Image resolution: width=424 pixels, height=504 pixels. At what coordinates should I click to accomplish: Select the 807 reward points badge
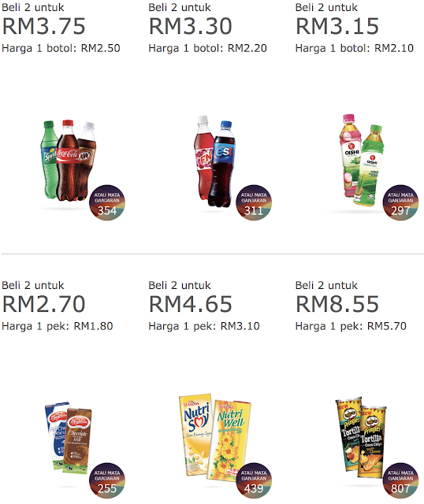pyautogui.click(x=400, y=480)
